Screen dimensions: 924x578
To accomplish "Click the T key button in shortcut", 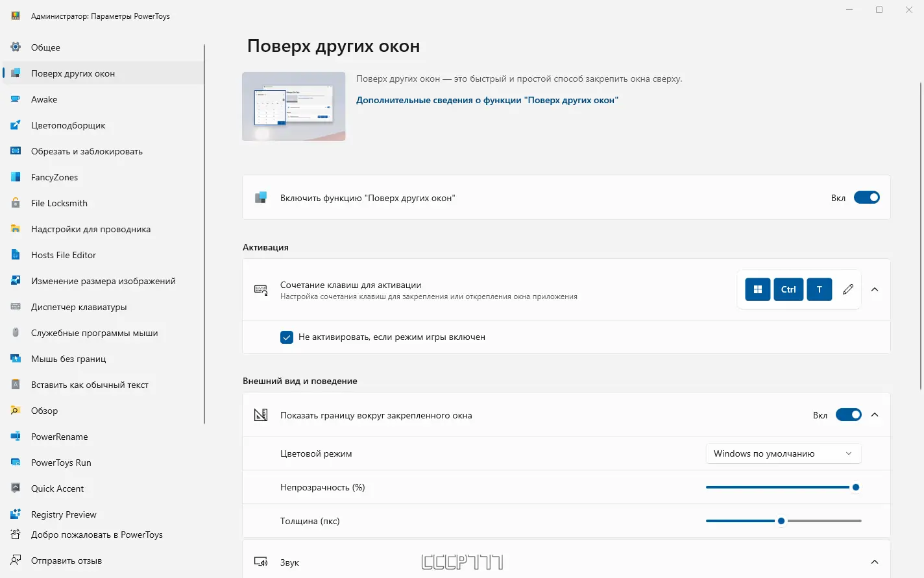I will click(x=820, y=289).
